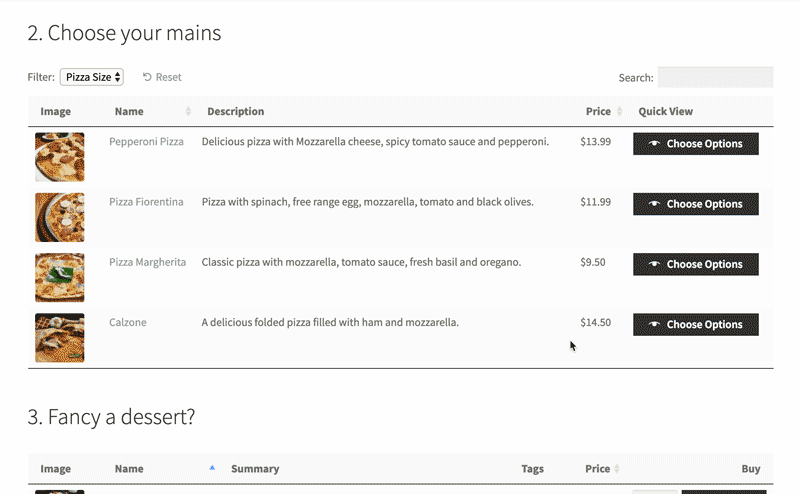Open the Pizza Fiorentina thumbnail image

[60, 217]
